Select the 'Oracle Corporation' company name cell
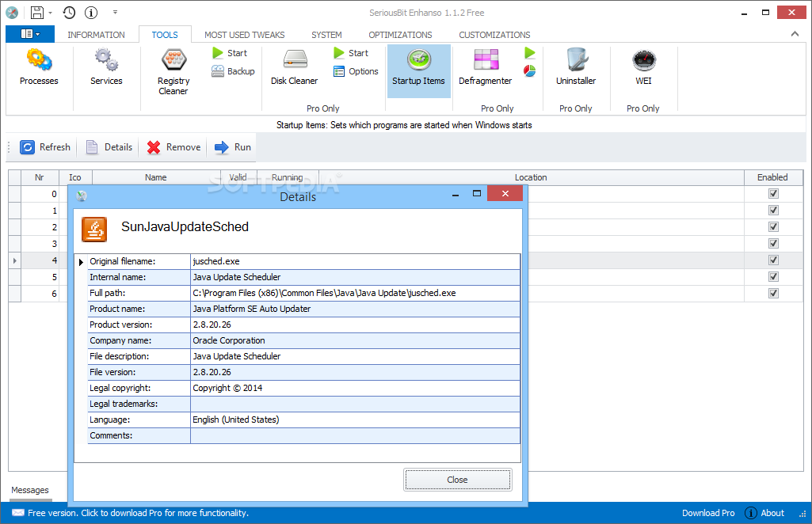 pyautogui.click(x=355, y=340)
